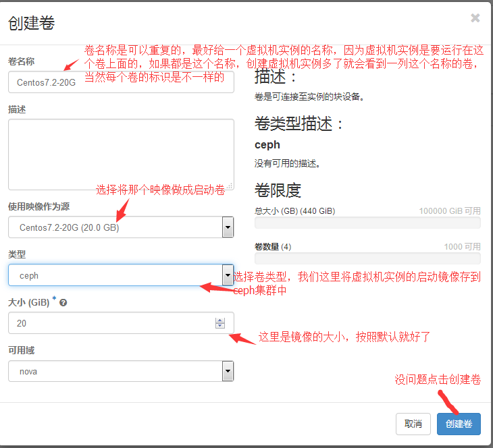
Task: Open the 可用域 dropdown showing nova
Action: 122,371
